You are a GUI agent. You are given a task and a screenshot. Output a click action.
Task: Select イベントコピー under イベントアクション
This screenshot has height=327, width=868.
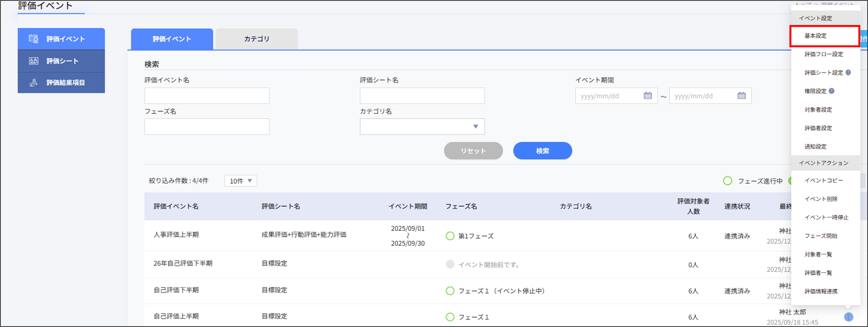(x=823, y=180)
